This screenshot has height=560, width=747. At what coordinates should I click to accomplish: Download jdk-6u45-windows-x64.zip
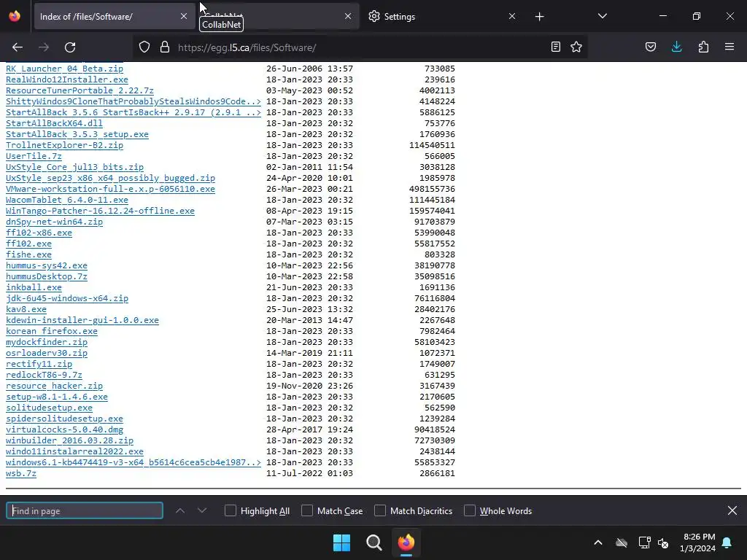[67, 298]
